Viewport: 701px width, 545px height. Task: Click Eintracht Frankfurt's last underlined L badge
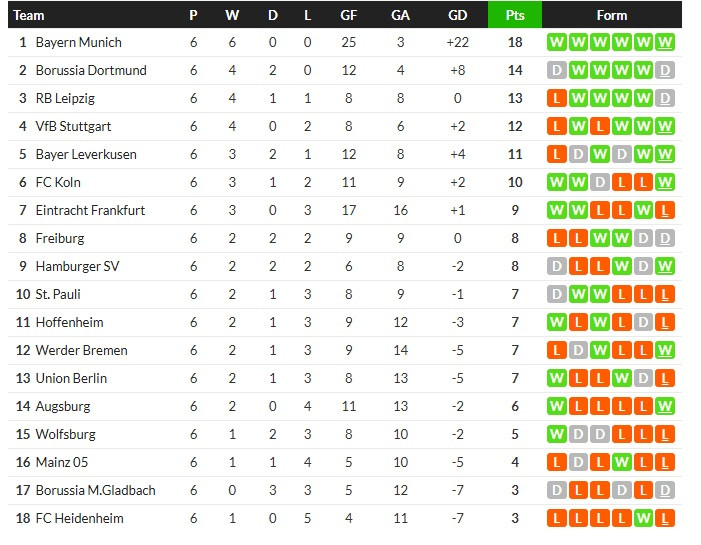coord(665,210)
